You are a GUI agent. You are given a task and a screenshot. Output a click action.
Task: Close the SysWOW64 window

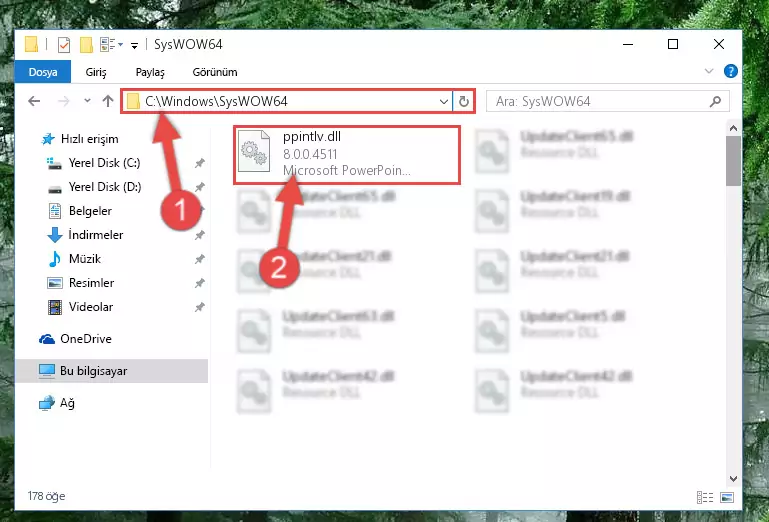(x=719, y=44)
